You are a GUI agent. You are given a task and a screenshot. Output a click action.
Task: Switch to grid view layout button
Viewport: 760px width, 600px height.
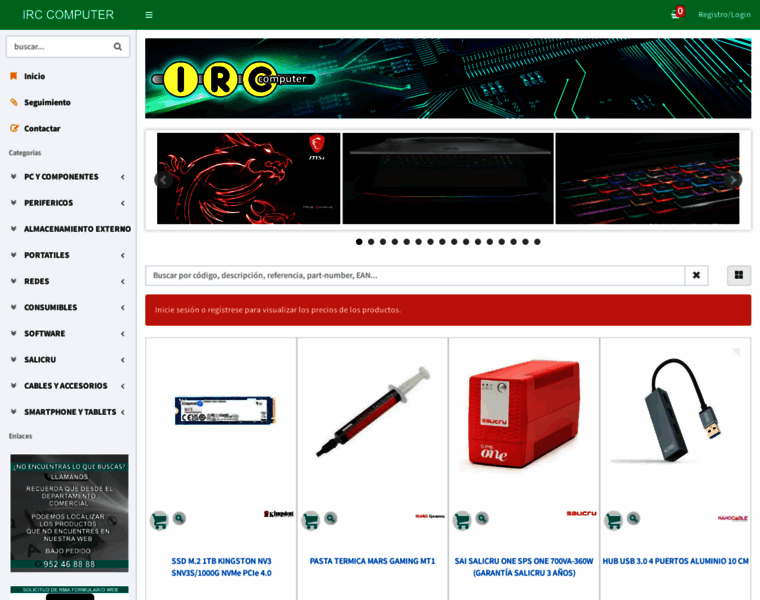click(739, 275)
